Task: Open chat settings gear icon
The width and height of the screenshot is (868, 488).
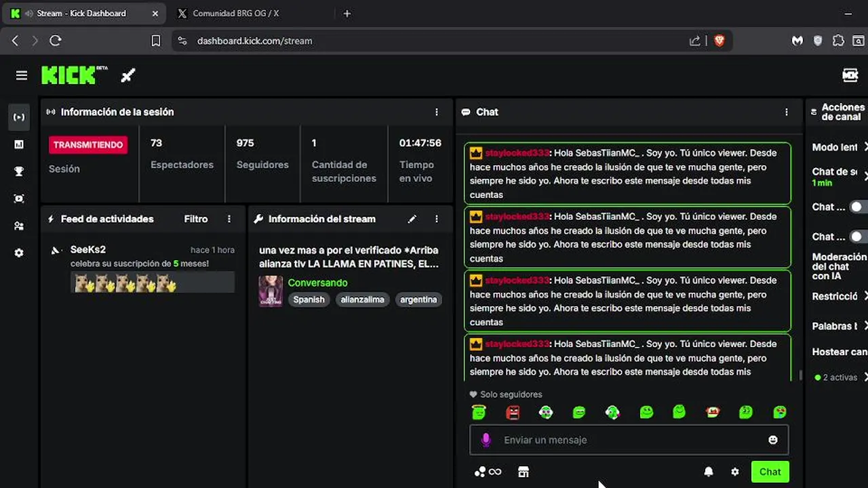Action: click(735, 472)
